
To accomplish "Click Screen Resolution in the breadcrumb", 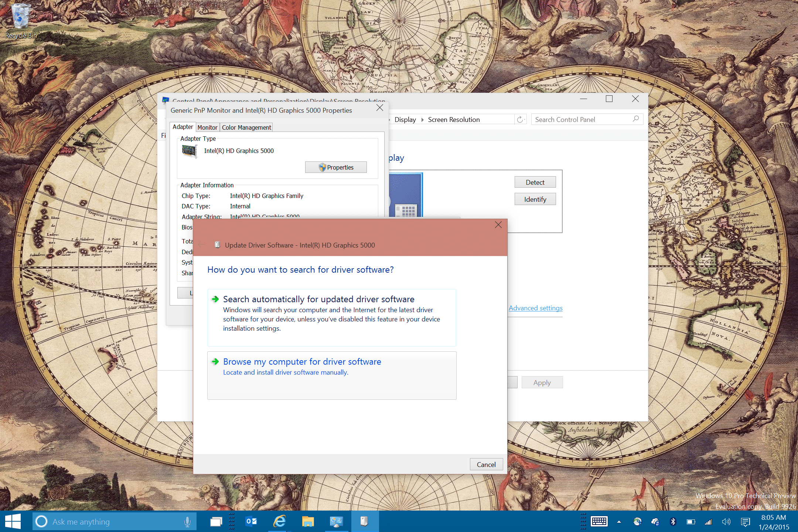I will click(454, 119).
